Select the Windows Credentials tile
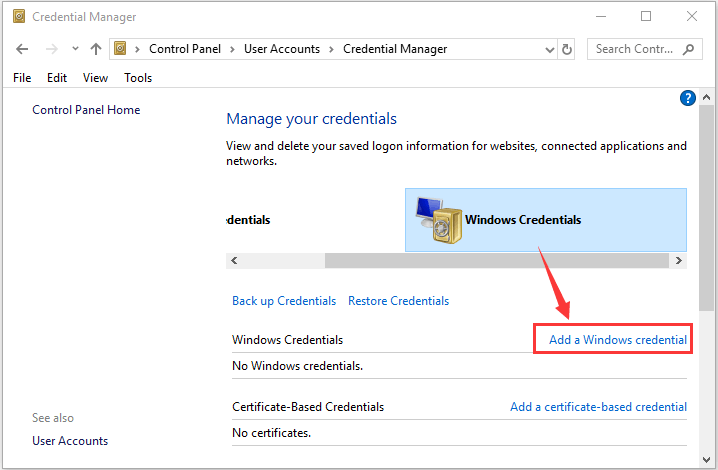 pos(546,220)
